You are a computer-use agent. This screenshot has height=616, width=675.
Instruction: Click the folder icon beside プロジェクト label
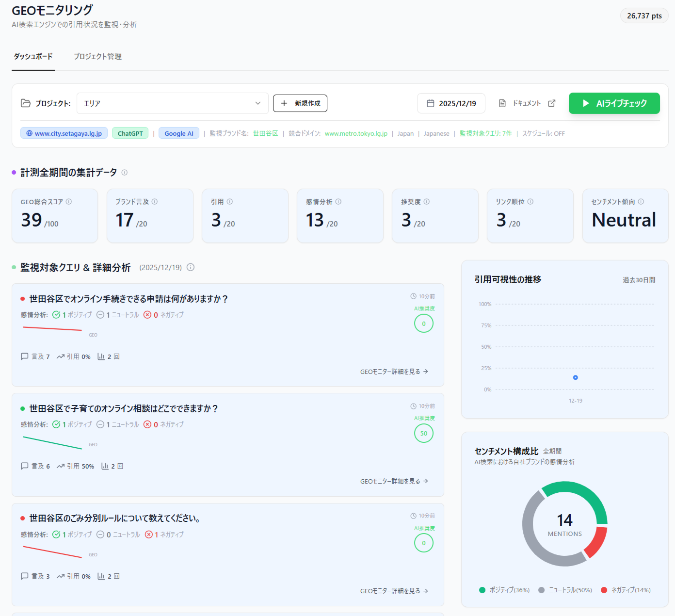coord(26,103)
